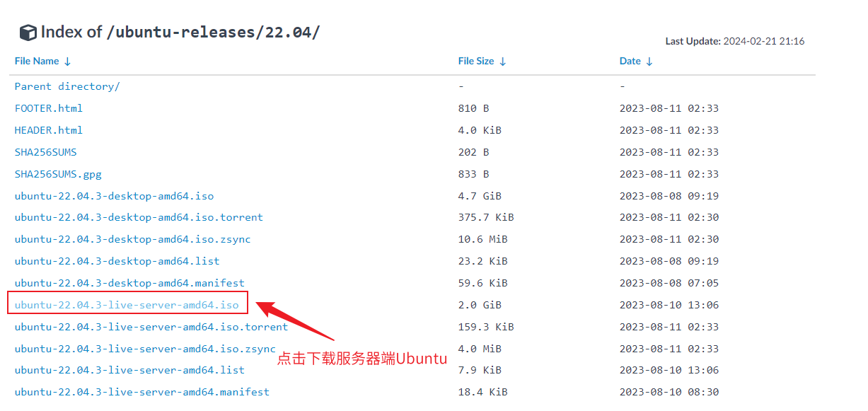Screen dimensions: 868x411
Task: Open the Parent directory/ link
Action: (x=67, y=86)
